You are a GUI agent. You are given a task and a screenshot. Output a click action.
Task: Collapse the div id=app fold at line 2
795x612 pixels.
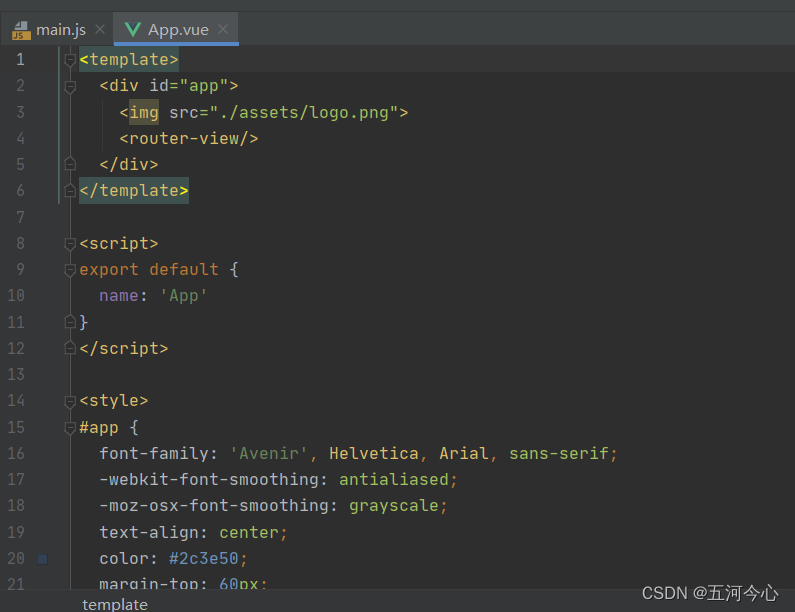point(70,86)
